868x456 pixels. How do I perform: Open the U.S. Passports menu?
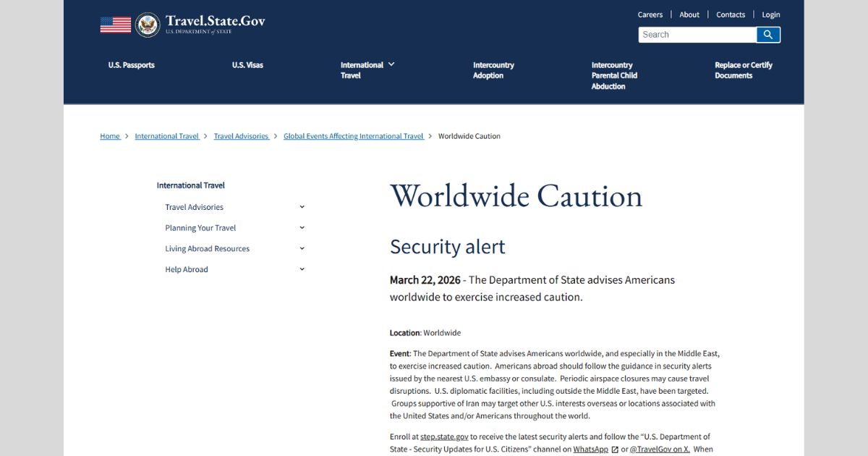coord(132,65)
